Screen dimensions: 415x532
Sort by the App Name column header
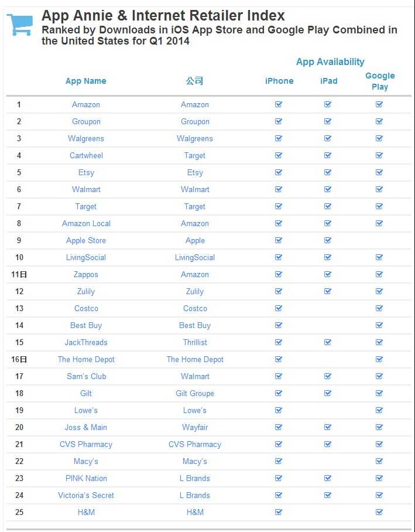(x=86, y=81)
